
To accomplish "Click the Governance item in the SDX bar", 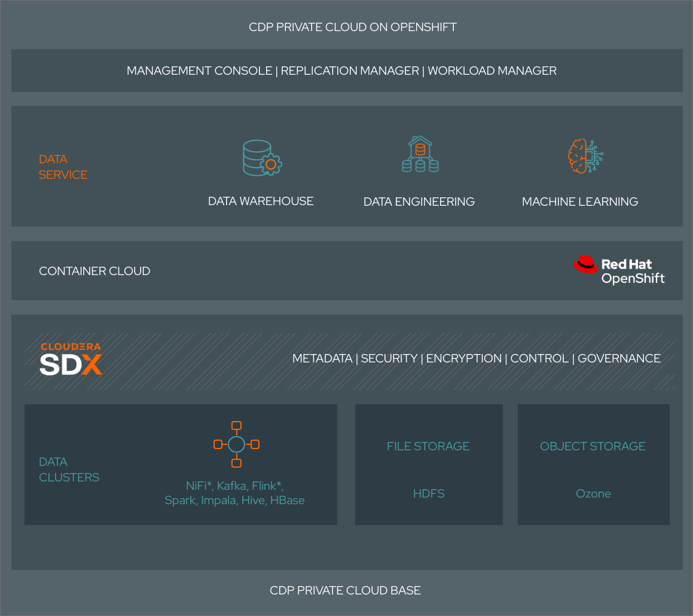I will pyautogui.click(x=619, y=358).
